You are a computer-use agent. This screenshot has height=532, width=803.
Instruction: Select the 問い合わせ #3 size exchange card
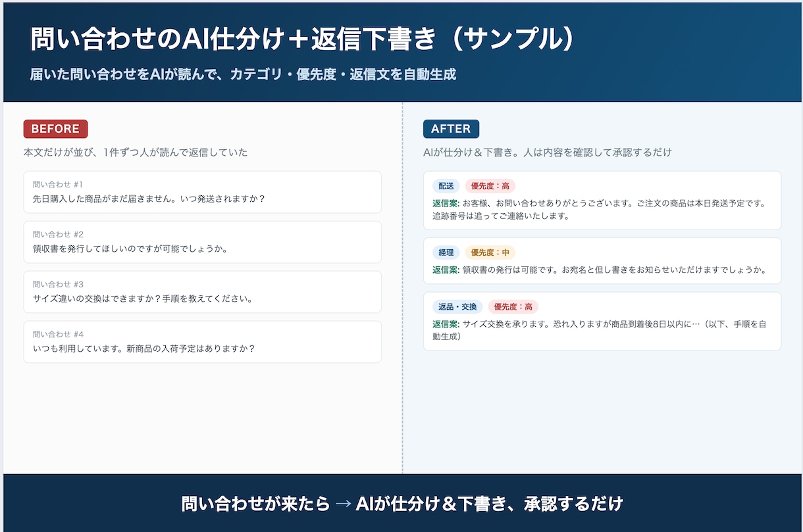(x=202, y=292)
